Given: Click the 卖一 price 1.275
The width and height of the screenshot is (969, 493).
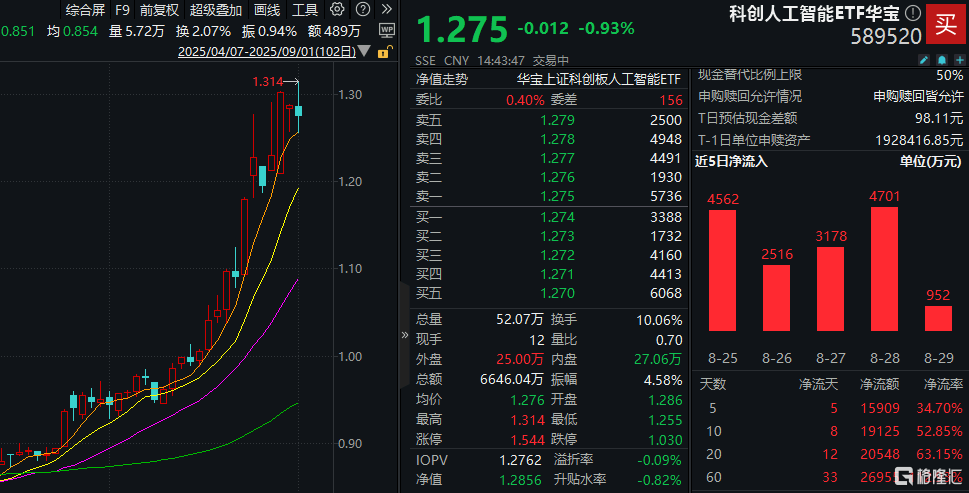Looking at the screenshot, I should tap(557, 196).
